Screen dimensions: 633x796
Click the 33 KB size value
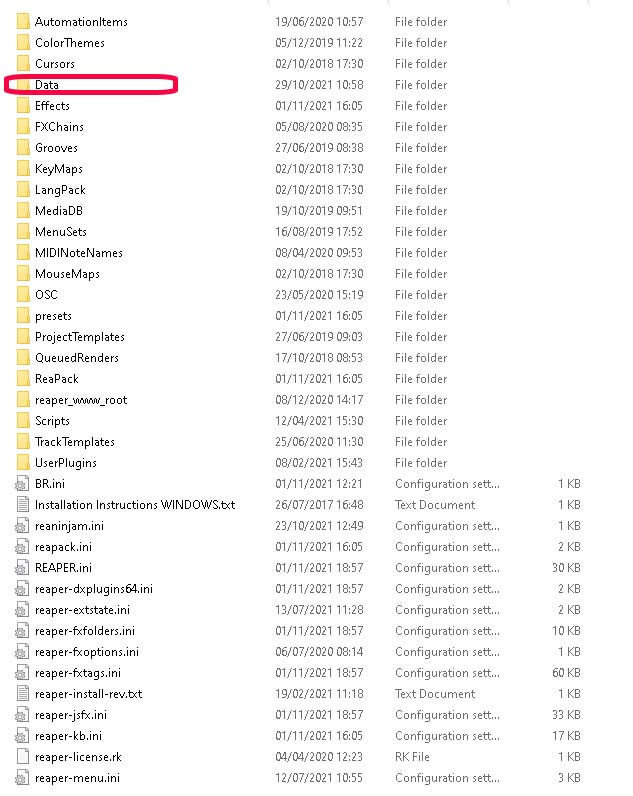pyautogui.click(x=567, y=715)
